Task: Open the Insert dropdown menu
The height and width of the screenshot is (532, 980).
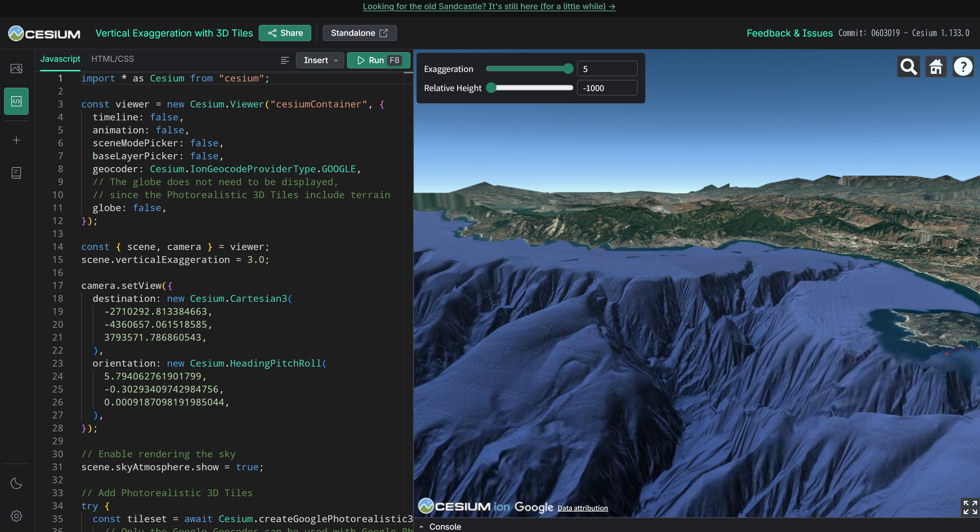Action: 320,60
